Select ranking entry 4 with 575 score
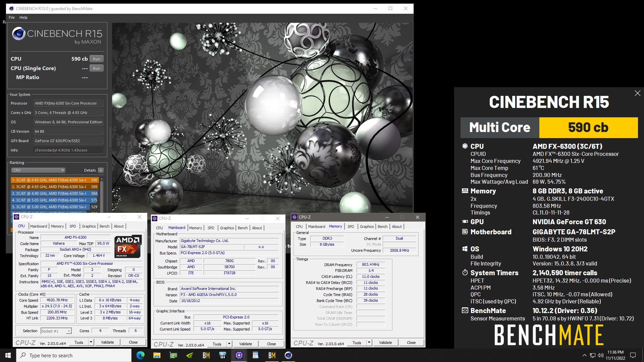The image size is (644, 362). tap(55, 200)
